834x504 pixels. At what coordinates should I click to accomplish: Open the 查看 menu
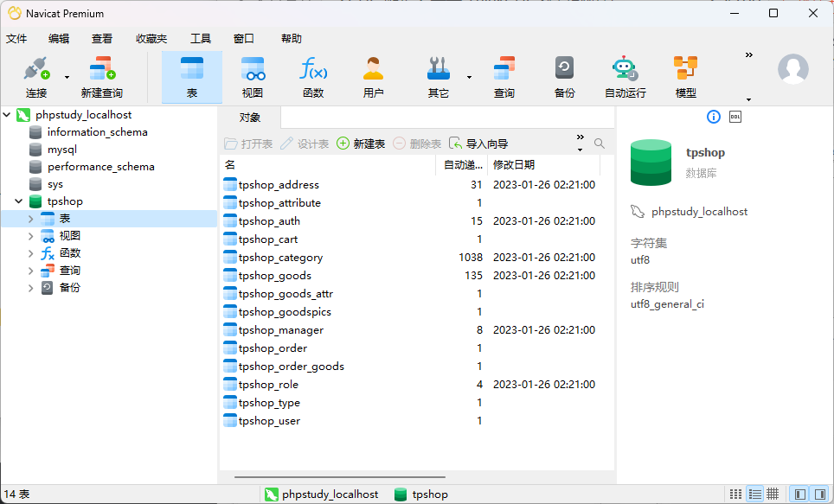coord(101,39)
